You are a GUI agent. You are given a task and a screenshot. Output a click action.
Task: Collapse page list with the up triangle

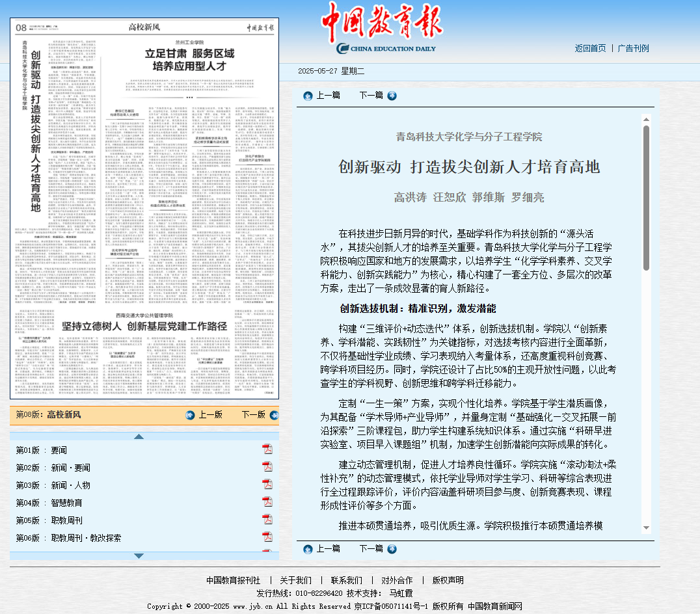(139, 436)
